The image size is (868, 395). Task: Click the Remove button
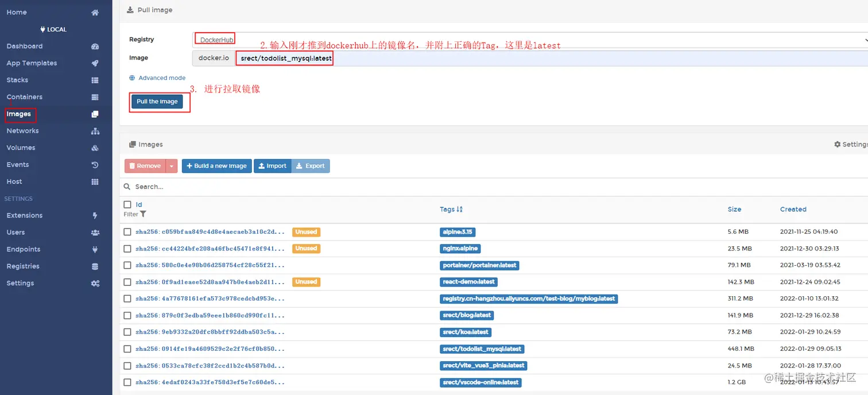point(145,166)
